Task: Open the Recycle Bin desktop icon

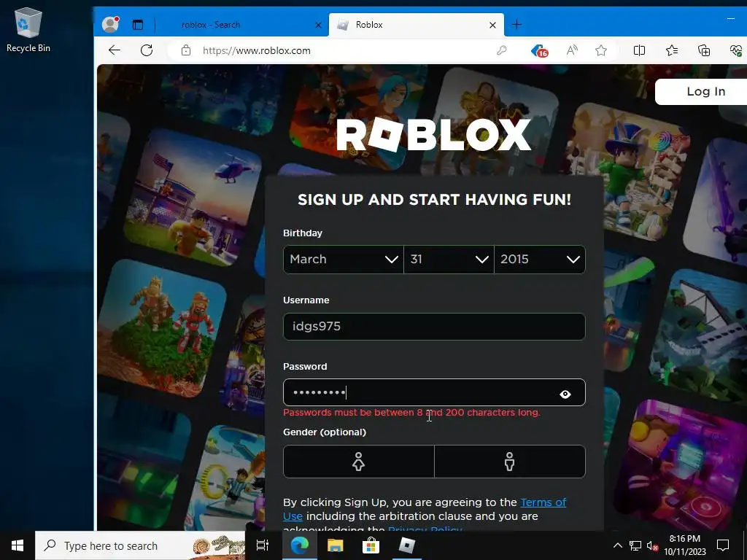Action: (28, 29)
